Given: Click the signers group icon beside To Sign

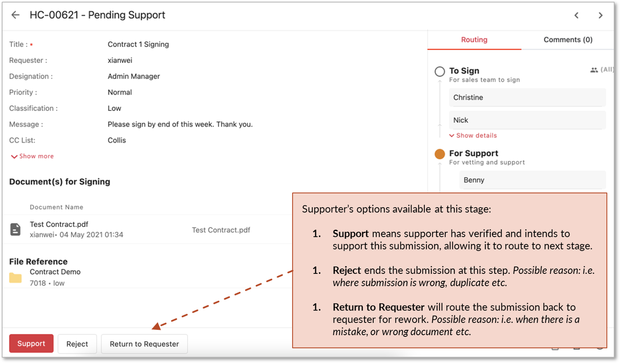Looking at the screenshot, I should (x=594, y=70).
